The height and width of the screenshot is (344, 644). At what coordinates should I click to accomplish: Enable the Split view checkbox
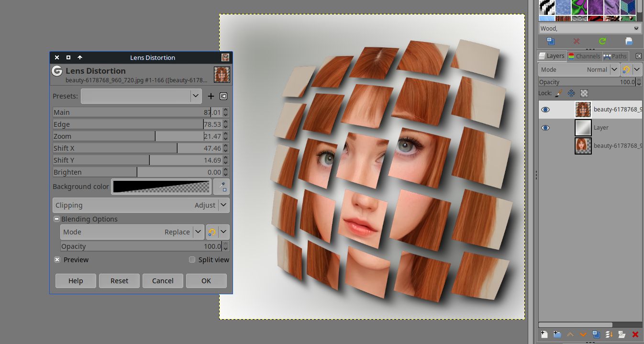click(192, 260)
